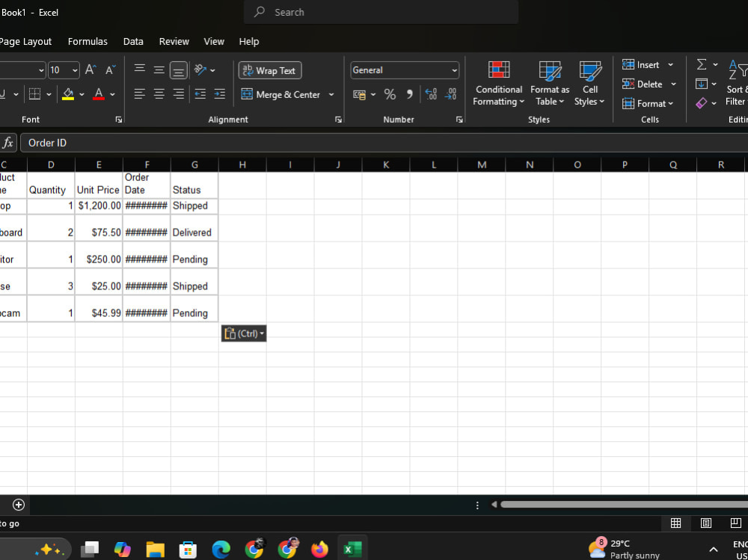The height and width of the screenshot is (560, 748).
Task: Increase decimal places
Action: [431, 94]
